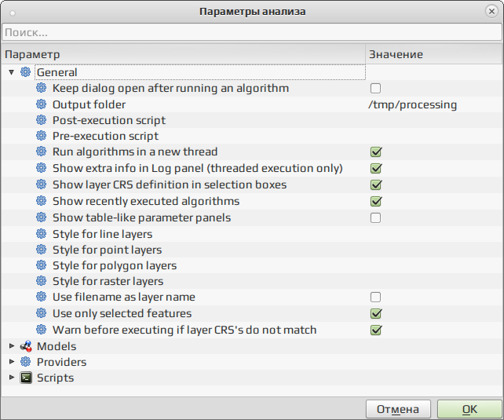The height and width of the screenshot is (420, 504).
Task: Click gear icon for Style for line layers
Action: [x=41, y=234]
